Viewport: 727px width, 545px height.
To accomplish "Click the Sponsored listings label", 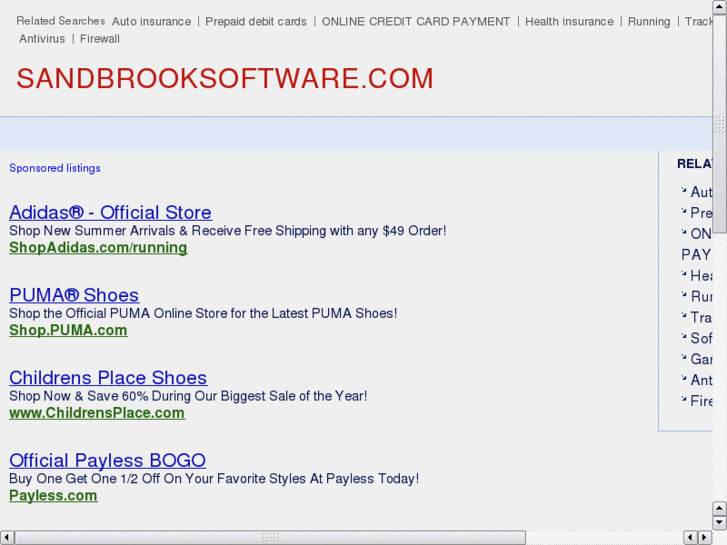I will (x=55, y=168).
